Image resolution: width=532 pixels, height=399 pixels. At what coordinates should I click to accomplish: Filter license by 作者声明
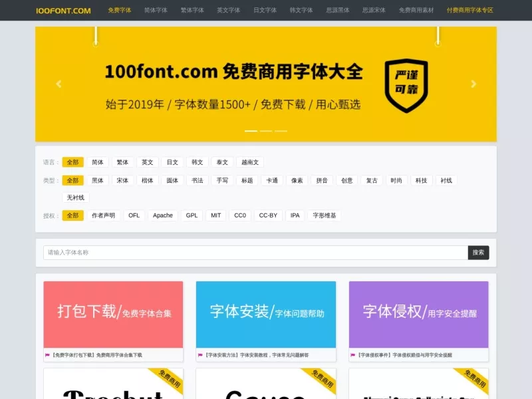point(104,215)
